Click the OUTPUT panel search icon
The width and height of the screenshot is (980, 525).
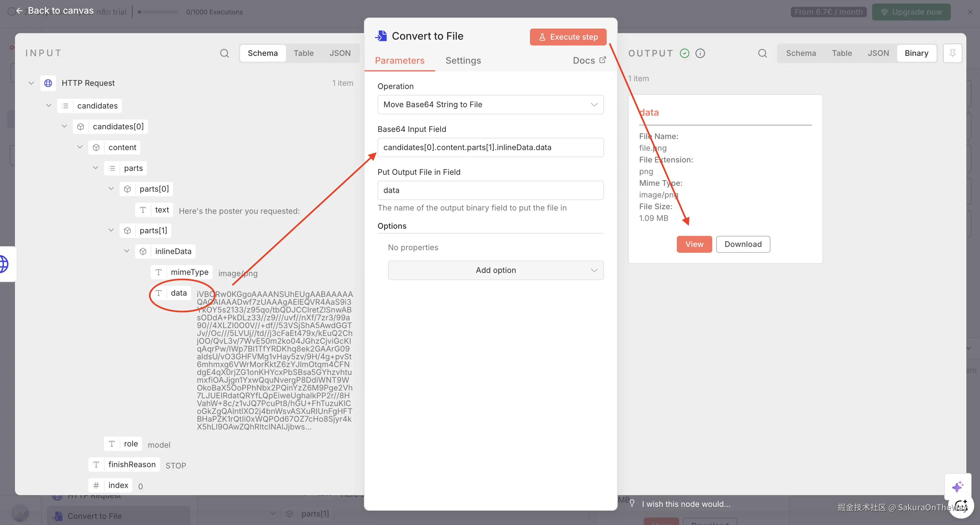pyautogui.click(x=762, y=53)
